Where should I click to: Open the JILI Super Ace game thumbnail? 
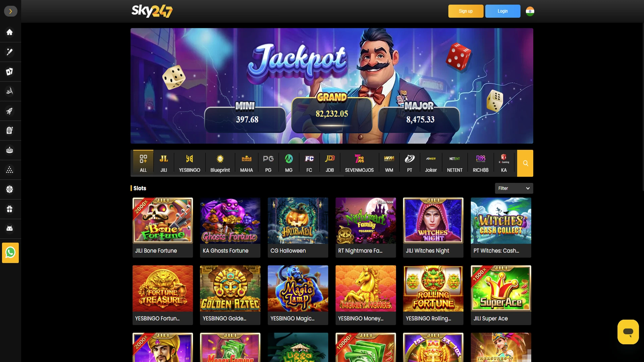tap(501, 295)
